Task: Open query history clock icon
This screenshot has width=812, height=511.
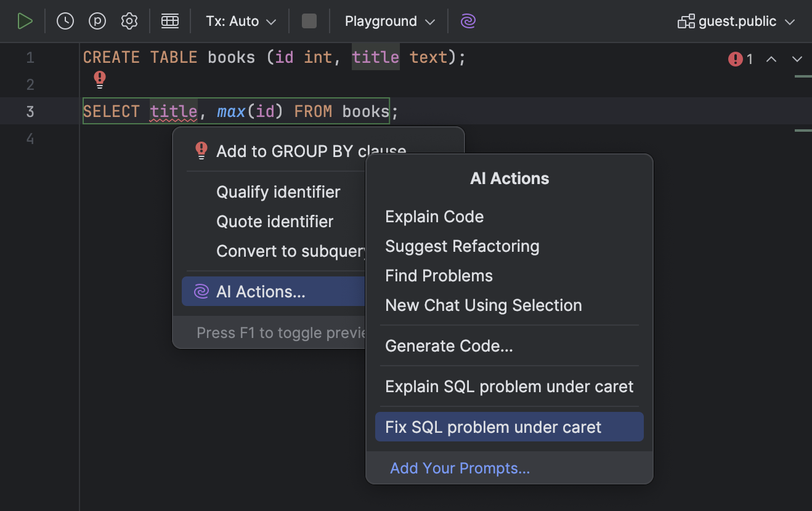Action: 65,22
